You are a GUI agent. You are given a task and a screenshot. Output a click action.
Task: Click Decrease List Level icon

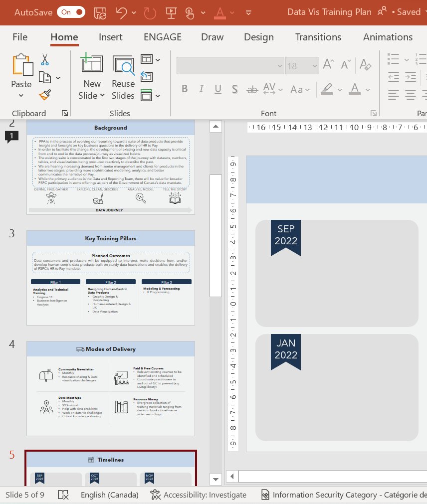click(x=393, y=77)
